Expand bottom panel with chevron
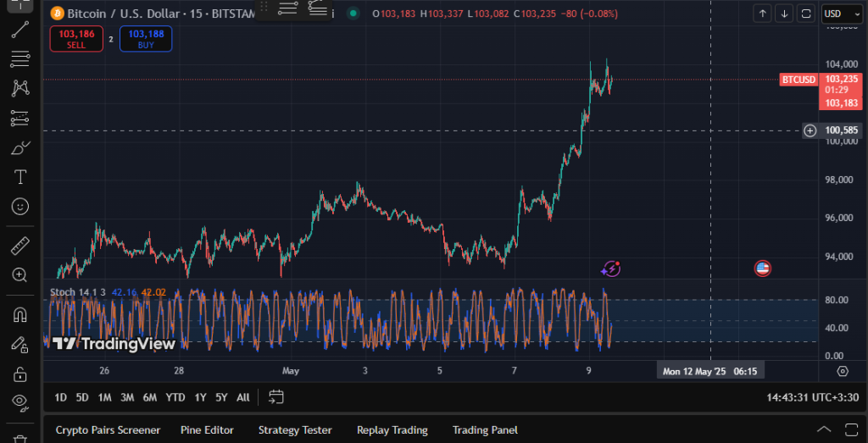The height and width of the screenshot is (443, 868). (x=824, y=429)
